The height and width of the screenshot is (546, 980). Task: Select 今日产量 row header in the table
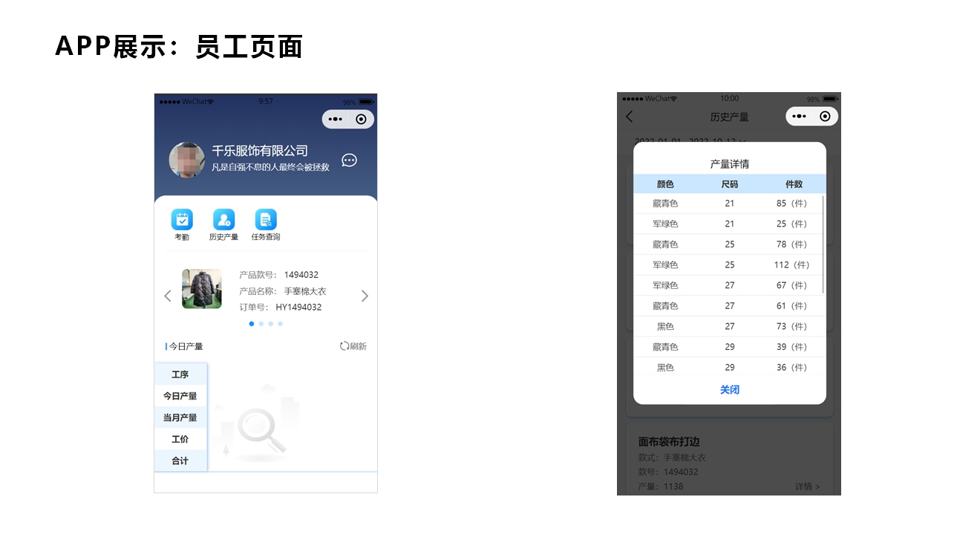pyautogui.click(x=180, y=396)
